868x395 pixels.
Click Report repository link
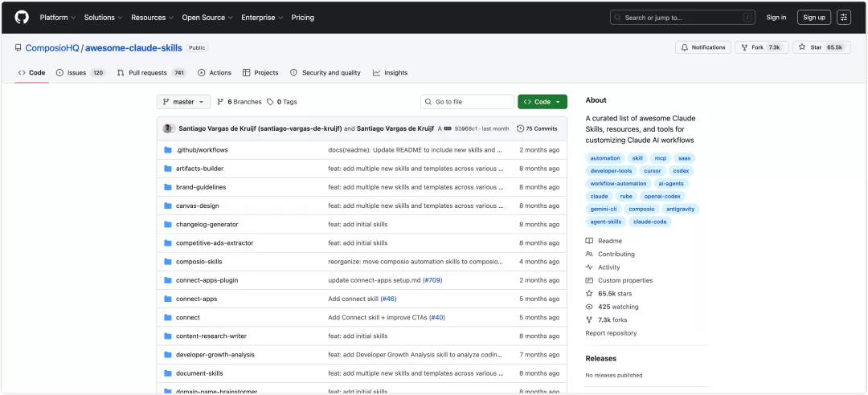[x=611, y=333]
